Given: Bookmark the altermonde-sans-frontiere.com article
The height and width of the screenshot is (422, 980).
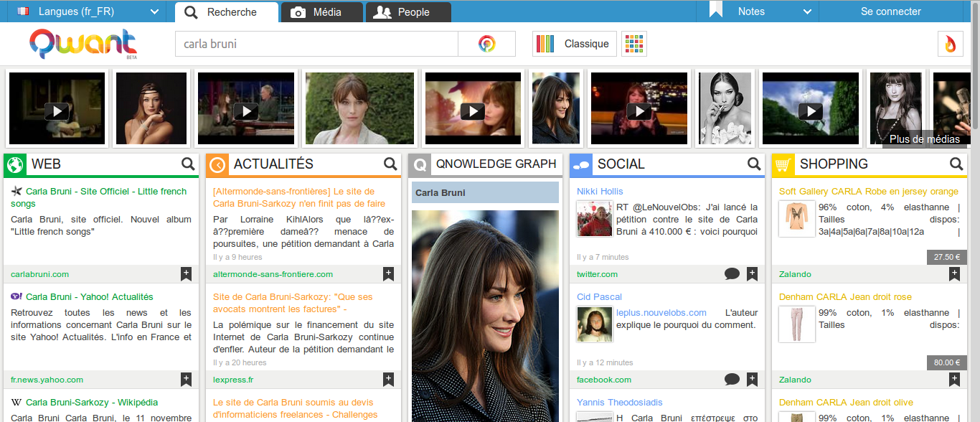Looking at the screenshot, I should click(388, 273).
